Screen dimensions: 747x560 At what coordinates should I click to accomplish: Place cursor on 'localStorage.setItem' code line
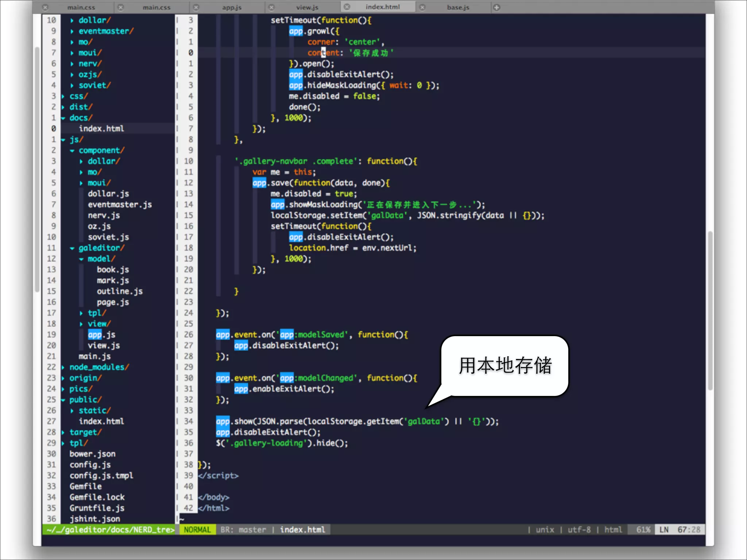[x=407, y=215]
